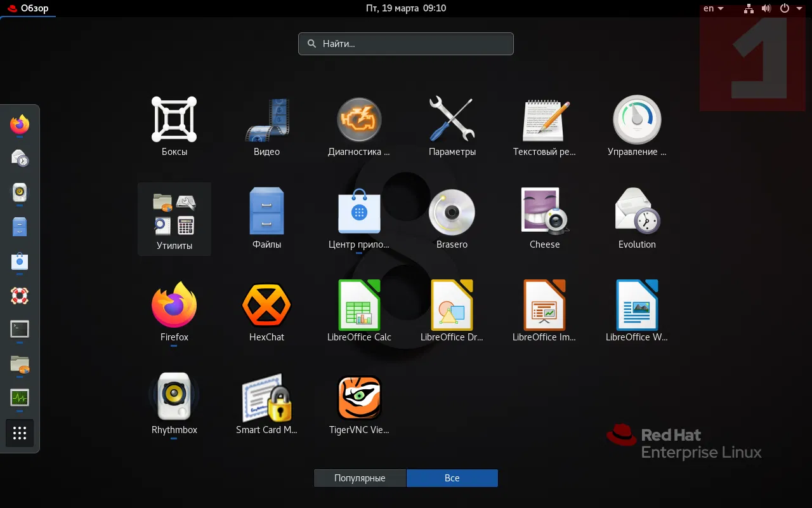Screen dimensions: 812x508
Task: Select the Все apps view
Action: (x=452, y=478)
